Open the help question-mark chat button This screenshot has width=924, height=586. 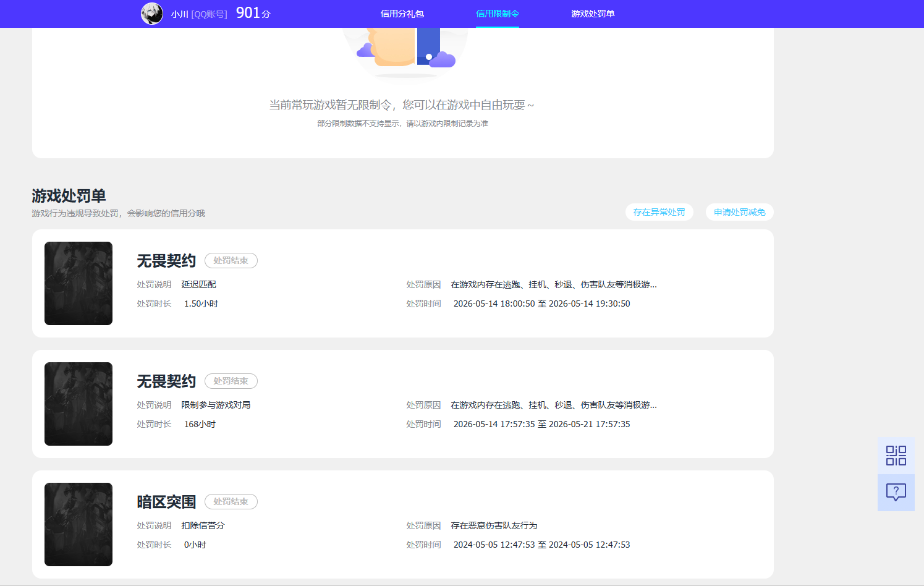[896, 493]
